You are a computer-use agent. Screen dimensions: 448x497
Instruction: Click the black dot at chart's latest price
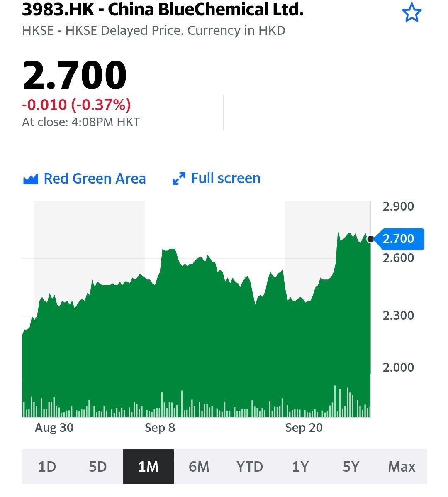click(370, 239)
